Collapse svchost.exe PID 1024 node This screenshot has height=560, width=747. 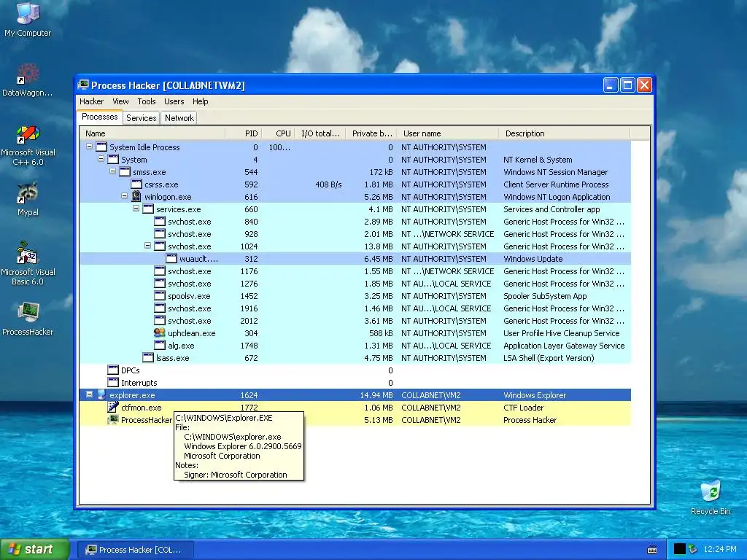click(x=147, y=246)
